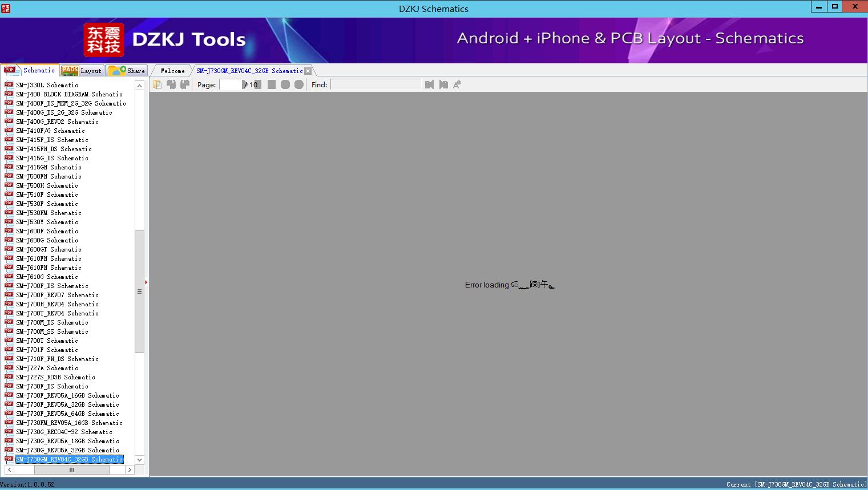Screen dimensions: 868x490
Task: Click the app icon in the title bar
Action: pyautogui.click(x=6, y=8)
